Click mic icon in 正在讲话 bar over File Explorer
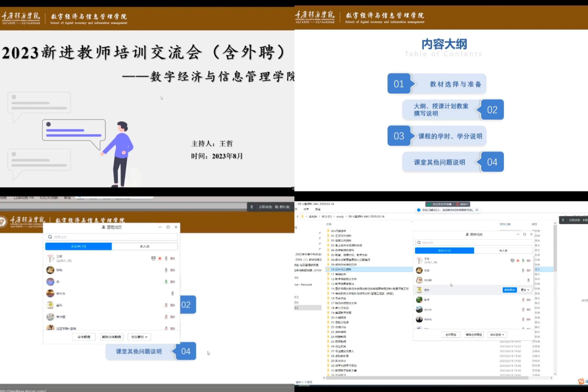Screen dimensions: 588x392 coord(563,220)
